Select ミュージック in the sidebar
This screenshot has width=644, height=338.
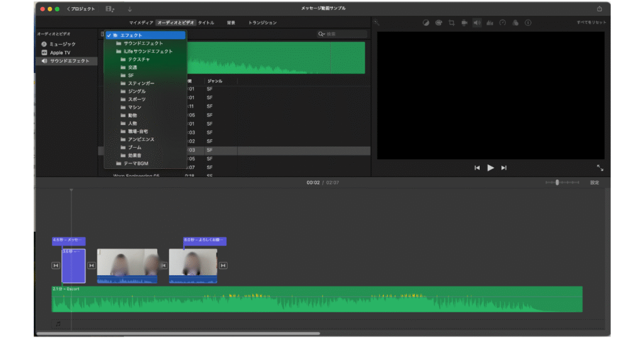(x=62, y=44)
